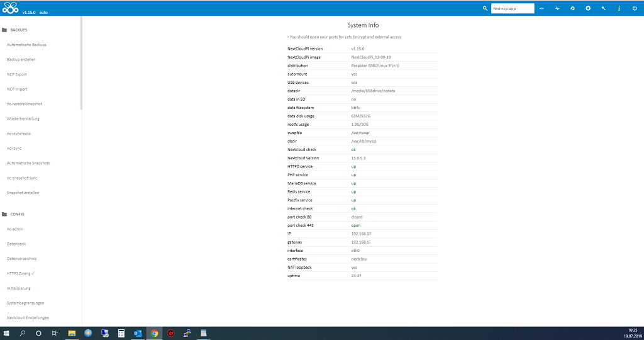Click the wrench config wizard icon

coord(604,8)
